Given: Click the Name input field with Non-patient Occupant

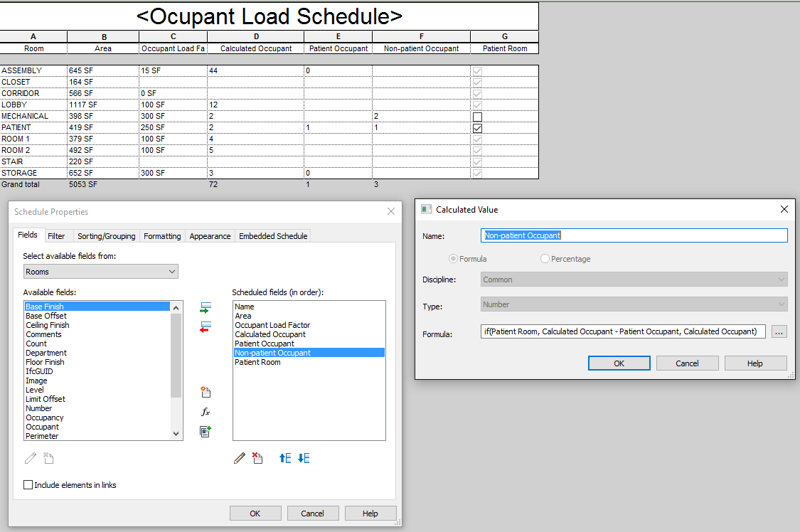Looking at the screenshot, I should pyautogui.click(x=634, y=235).
